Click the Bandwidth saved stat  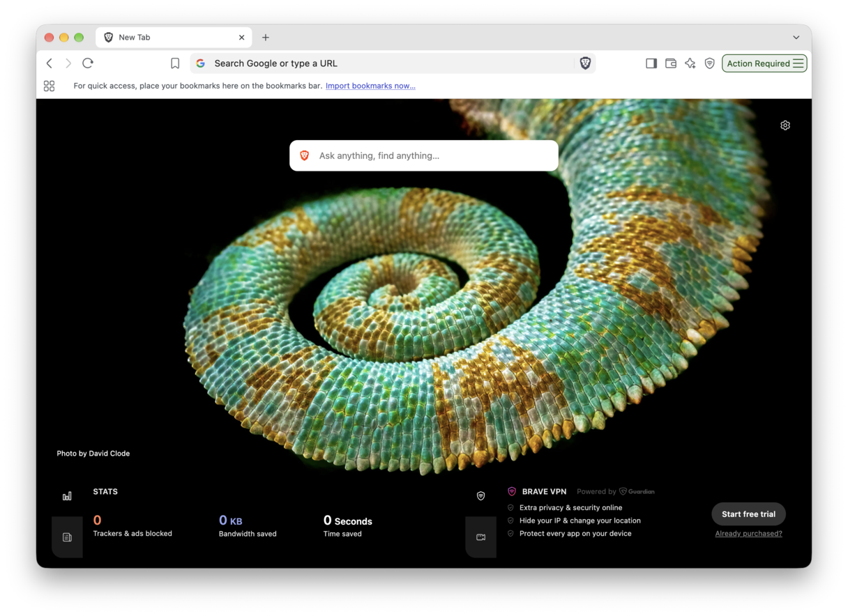248,525
